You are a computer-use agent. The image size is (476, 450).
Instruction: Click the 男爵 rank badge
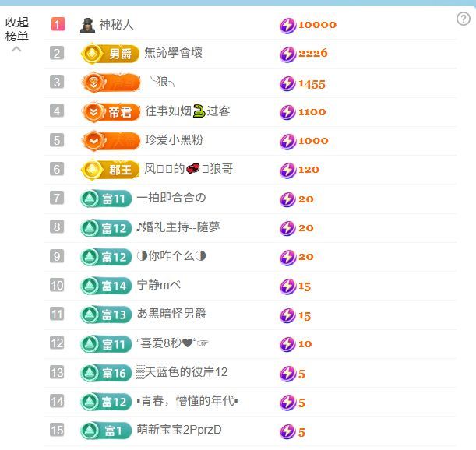click(x=110, y=54)
